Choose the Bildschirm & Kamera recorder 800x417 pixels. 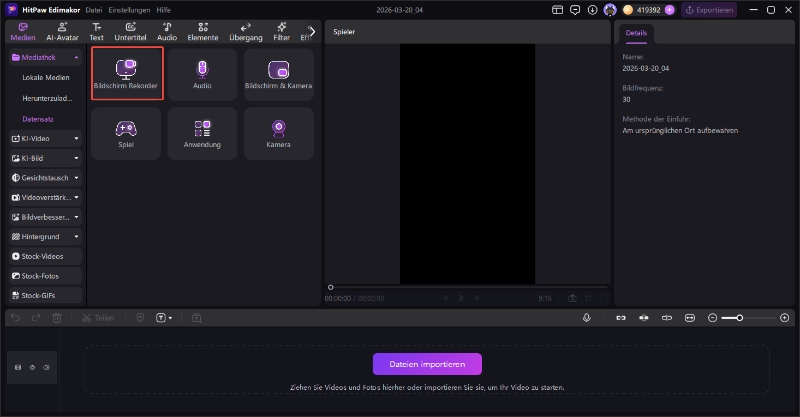pyautogui.click(x=278, y=73)
